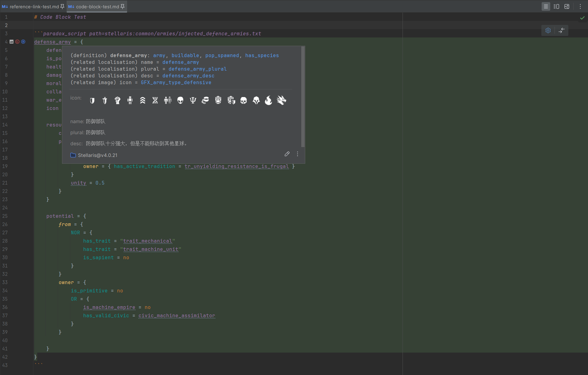The width and height of the screenshot is (588, 375).
Task: Unpin the code-block-test.md tab
Action: 123,6
